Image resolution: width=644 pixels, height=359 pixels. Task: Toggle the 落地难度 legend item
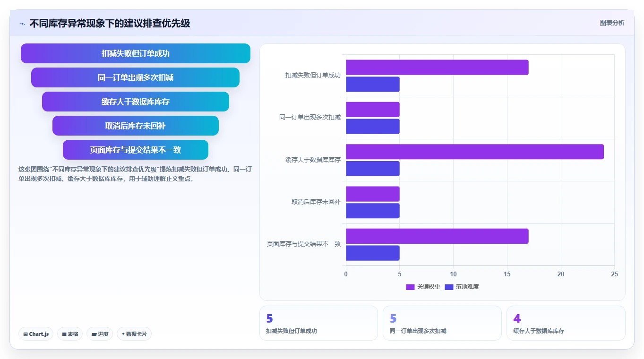462,287
